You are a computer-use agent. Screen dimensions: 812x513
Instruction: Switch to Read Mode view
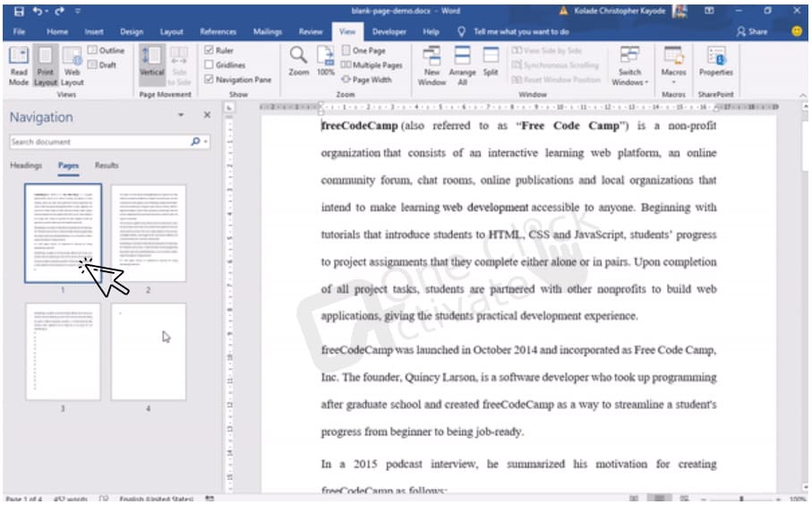point(19,65)
